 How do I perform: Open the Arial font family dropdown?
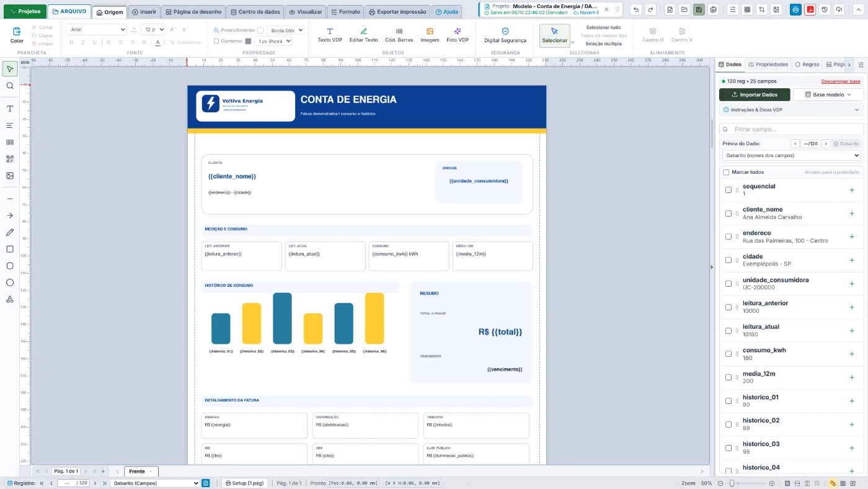(x=97, y=30)
